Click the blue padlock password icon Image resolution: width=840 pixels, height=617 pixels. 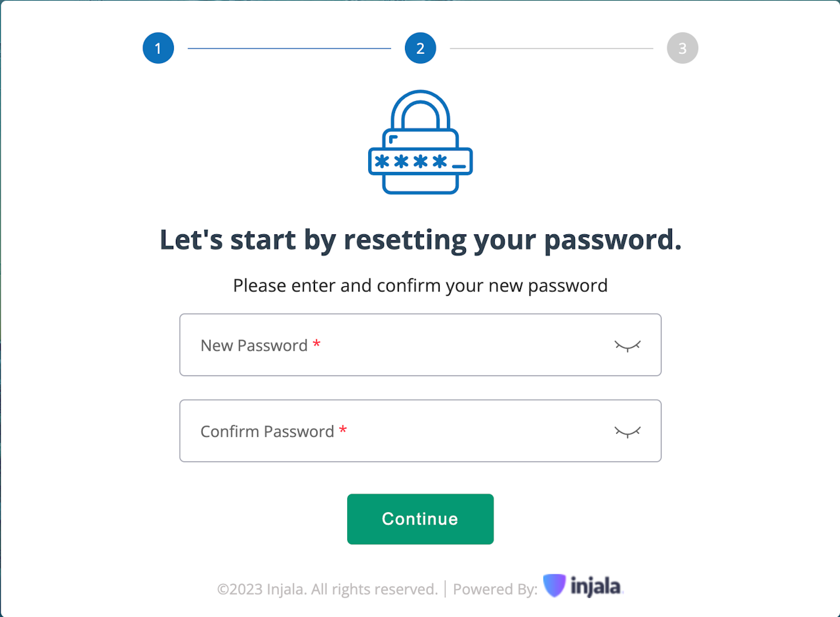[421, 142]
